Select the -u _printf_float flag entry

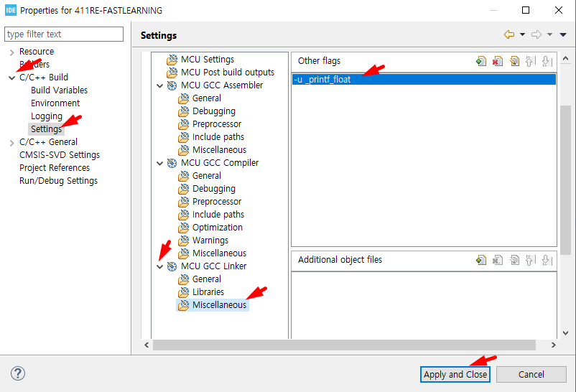(x=424, y=80)
